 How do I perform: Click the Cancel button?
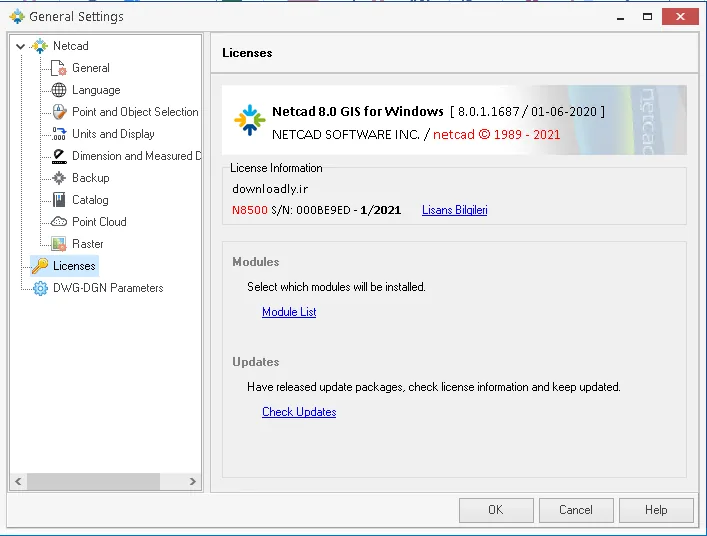click(x=576, y=510)
